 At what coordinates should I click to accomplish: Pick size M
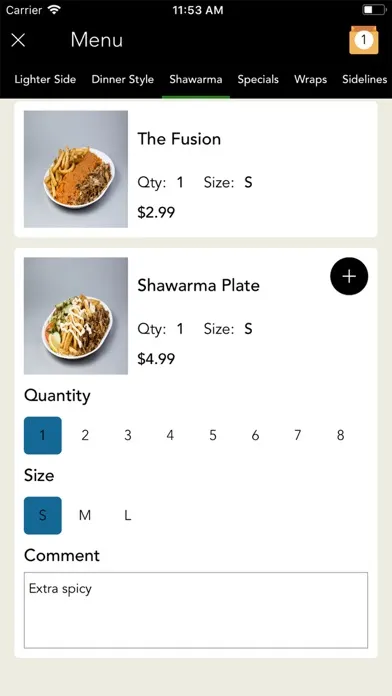click(85, 515)
